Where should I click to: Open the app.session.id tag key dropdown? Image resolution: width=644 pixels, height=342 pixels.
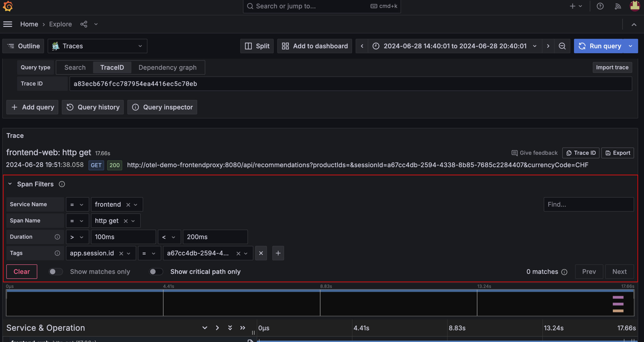[129, 253]
